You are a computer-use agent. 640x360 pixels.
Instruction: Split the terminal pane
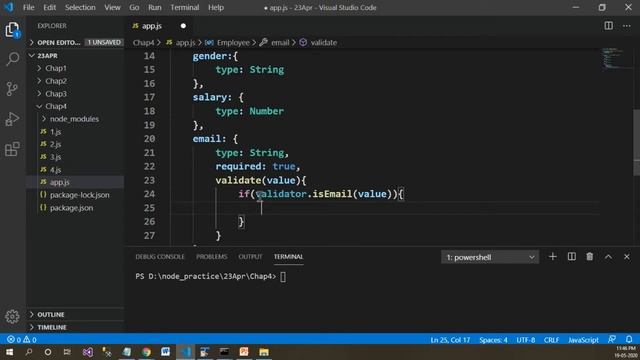(571, 257)
